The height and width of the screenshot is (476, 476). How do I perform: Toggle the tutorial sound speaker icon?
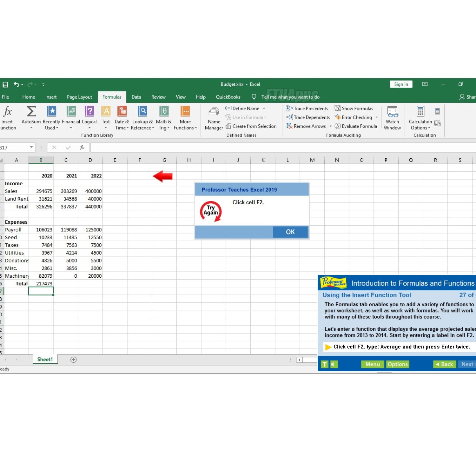coord(334,364)
